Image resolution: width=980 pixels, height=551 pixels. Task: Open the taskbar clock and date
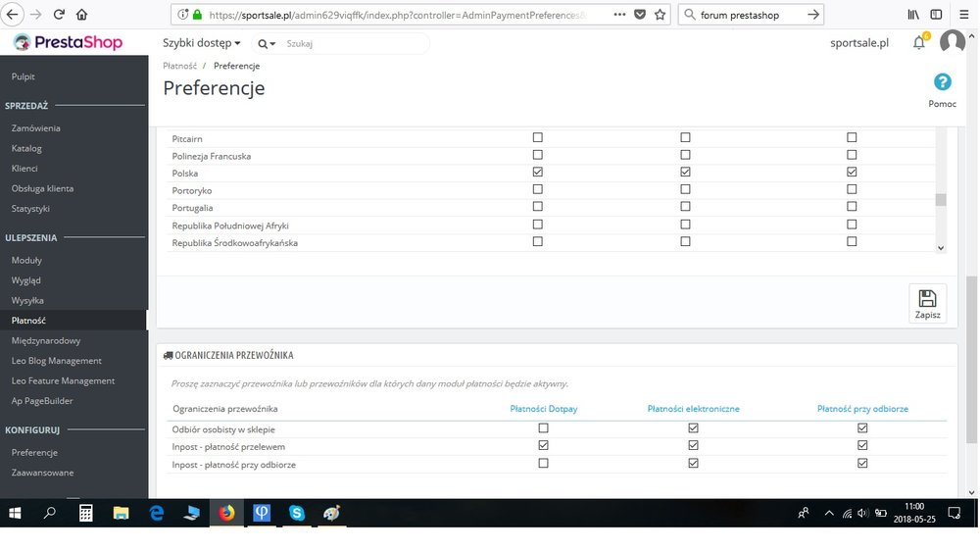click(x=913, y=513)
